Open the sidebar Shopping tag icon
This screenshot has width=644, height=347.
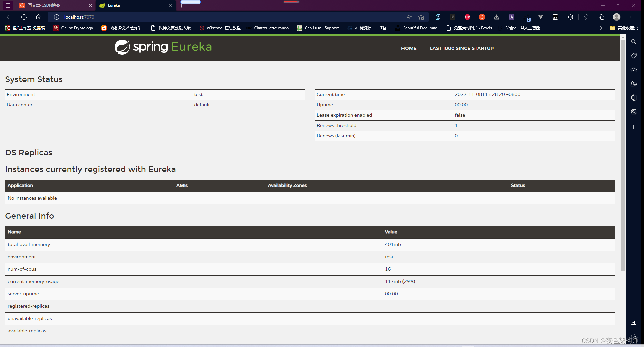(634, 56)
